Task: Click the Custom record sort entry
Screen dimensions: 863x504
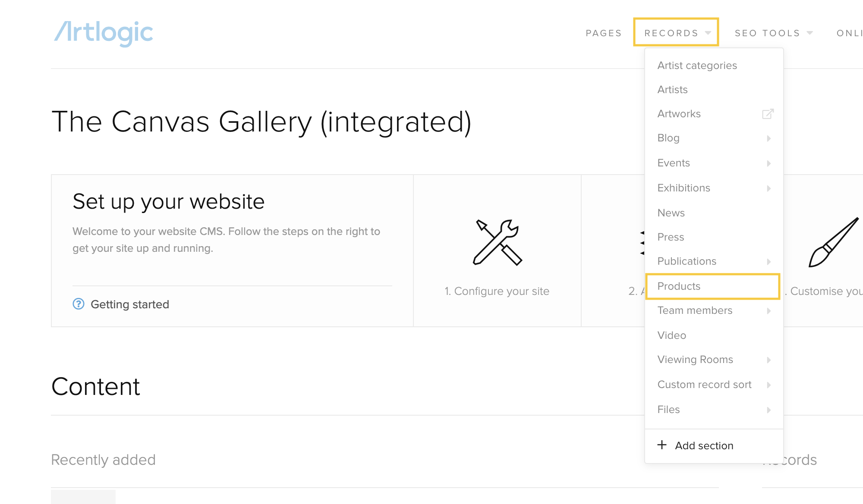Action: [x=704, y=385]
